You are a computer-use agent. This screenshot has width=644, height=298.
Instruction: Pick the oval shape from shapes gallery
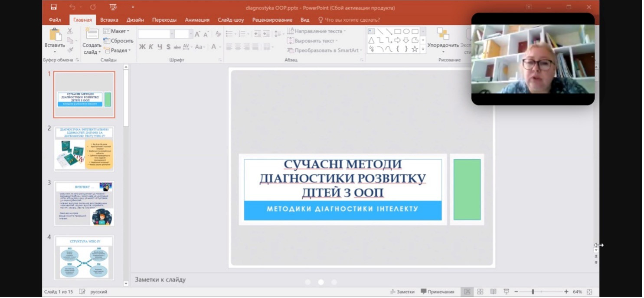pos(406,31)
